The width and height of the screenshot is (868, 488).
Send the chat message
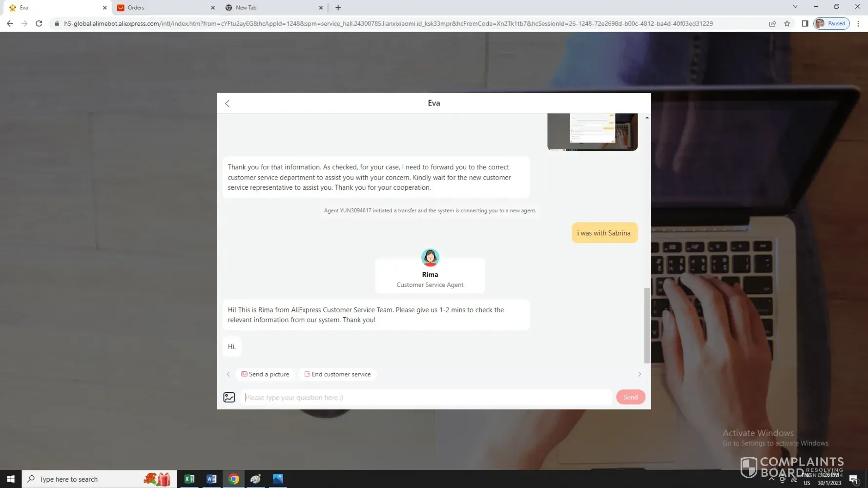coord(630,397)
